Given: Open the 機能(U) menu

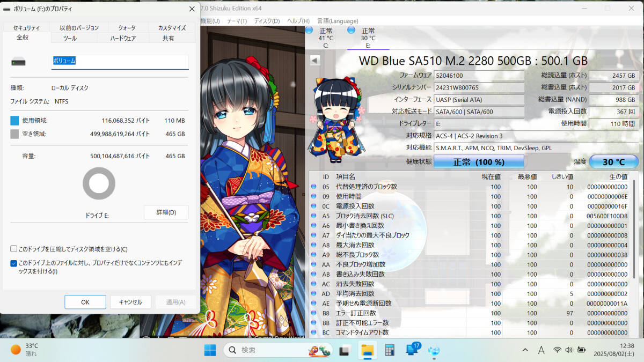Looking at the screenshot, I should [x=209, y=21].
